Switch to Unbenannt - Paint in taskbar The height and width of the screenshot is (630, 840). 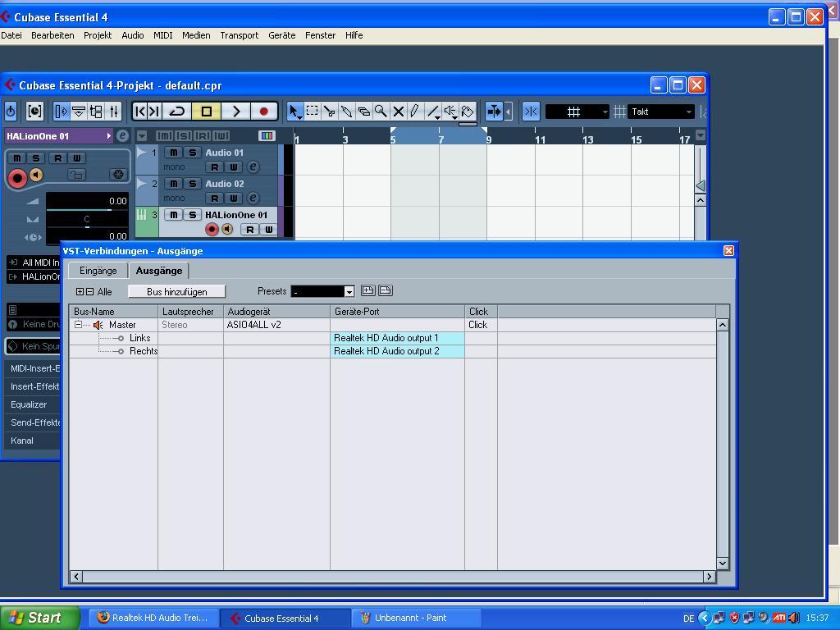pos(416,618)
